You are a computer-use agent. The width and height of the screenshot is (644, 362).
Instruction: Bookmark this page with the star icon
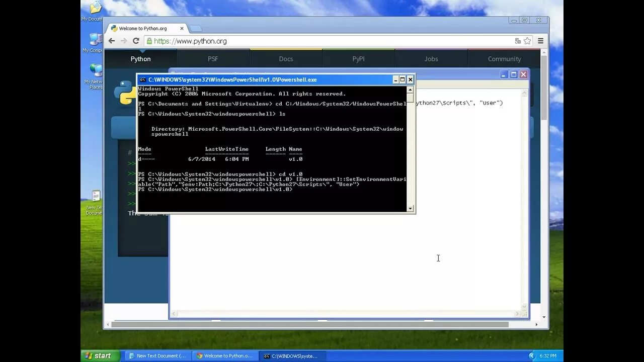(527, 41)
